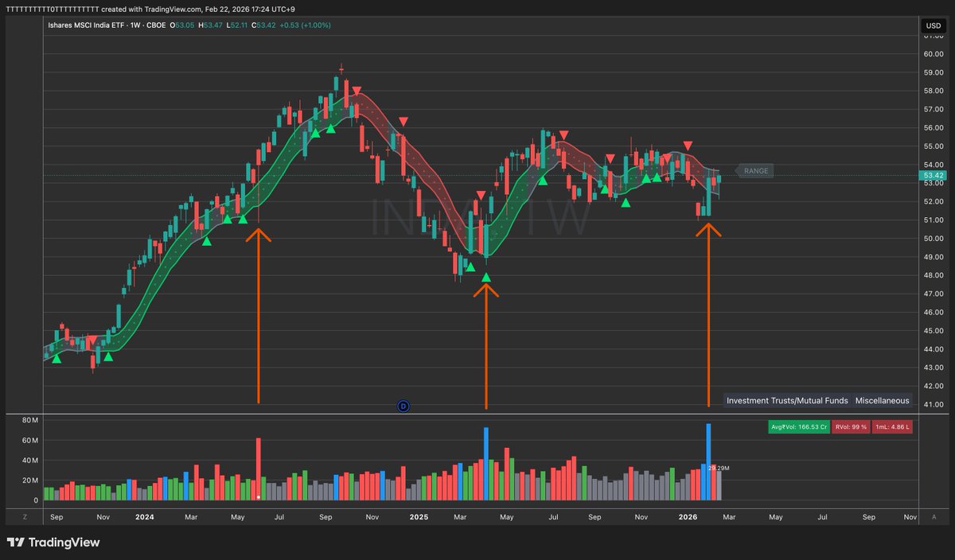Click the CBOE exchange label
955x560 pixels.
click(x=155, y=25)
